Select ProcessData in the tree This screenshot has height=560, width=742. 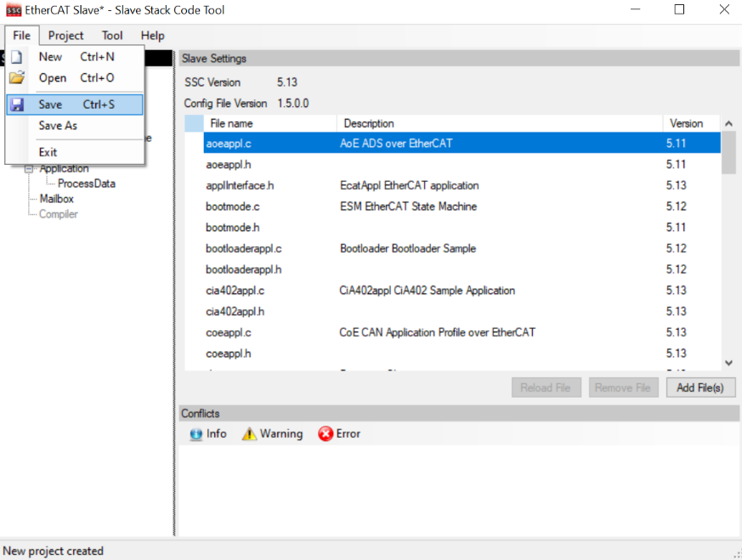click(x=87, y=184)
